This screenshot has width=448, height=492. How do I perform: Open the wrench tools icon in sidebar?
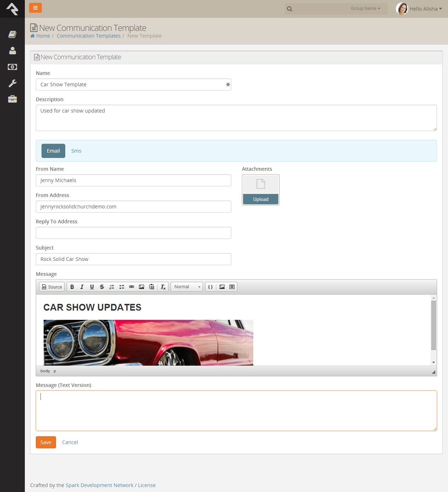[12, 83]
